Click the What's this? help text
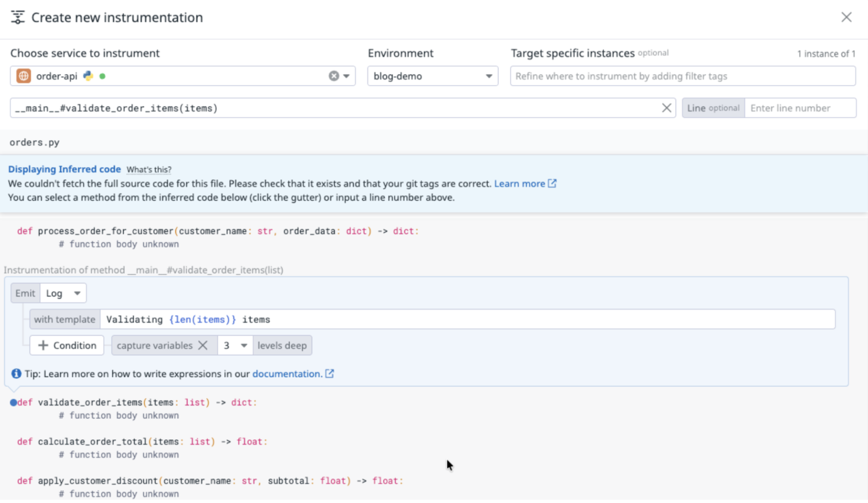Viewport: 868px width, 503px height. [149, 169]
